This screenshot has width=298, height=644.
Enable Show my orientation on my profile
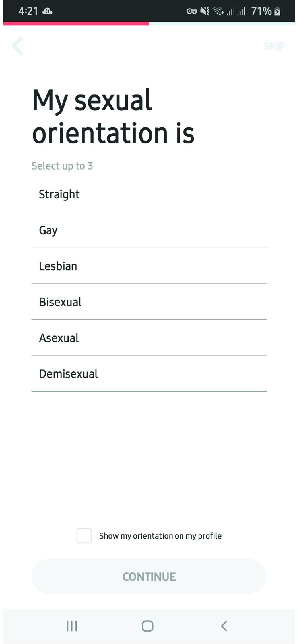(84, 536)
